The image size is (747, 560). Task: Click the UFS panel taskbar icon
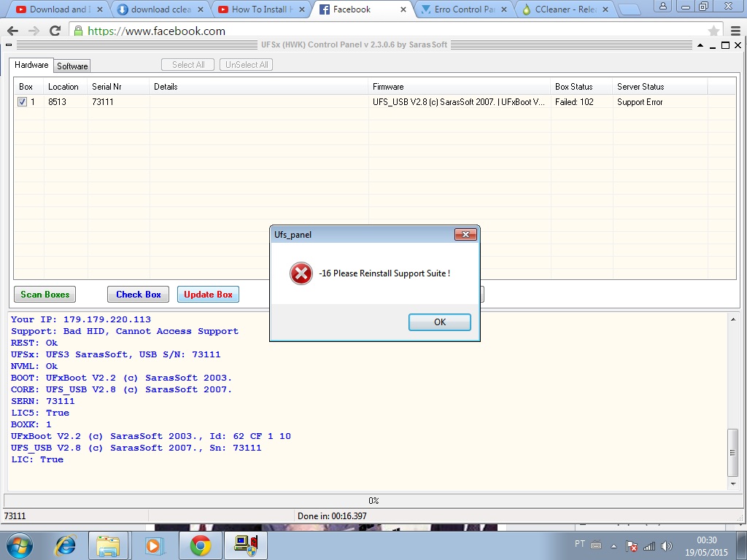click(246, 545)
